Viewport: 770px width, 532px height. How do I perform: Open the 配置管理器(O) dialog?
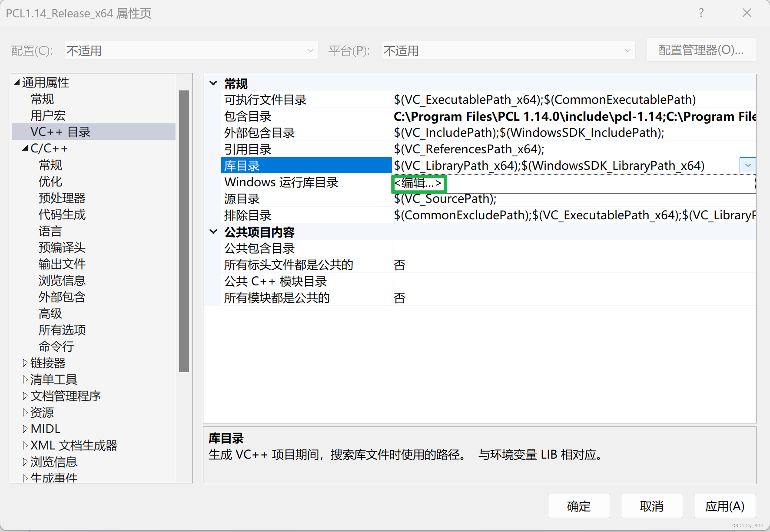pyautogui.click(x=701, y=50)
